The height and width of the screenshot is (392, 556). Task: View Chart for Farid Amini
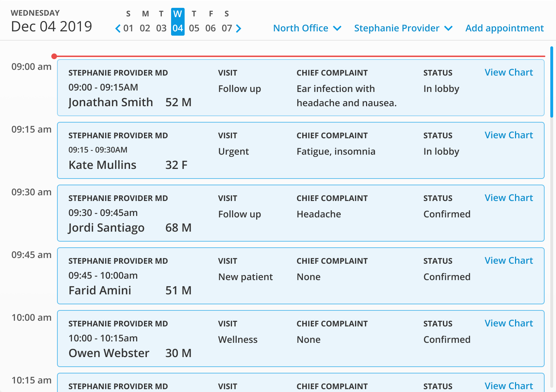coord(509,261)
